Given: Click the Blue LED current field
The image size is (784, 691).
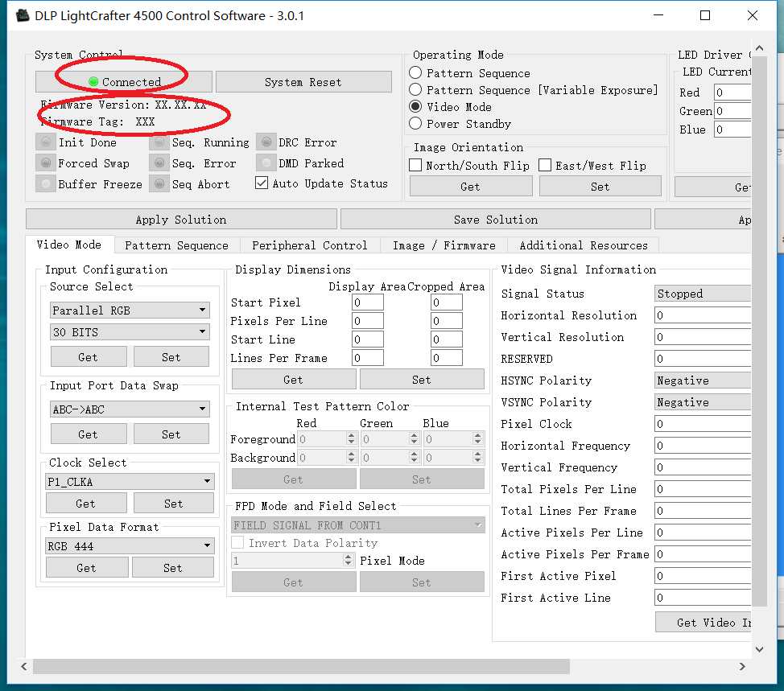Looking at the screenshot, I should tap(732, 130).
